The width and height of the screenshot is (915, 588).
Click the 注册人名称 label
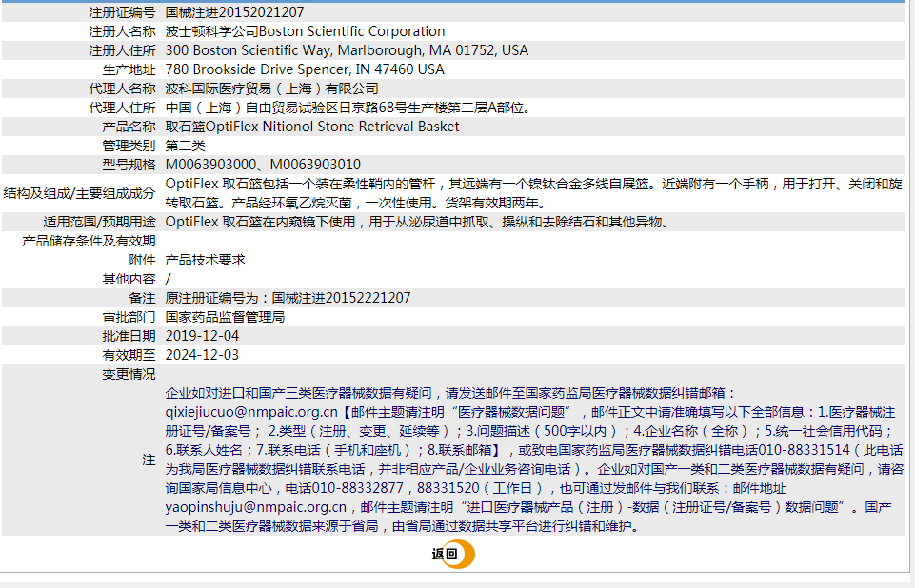[122, 31]
